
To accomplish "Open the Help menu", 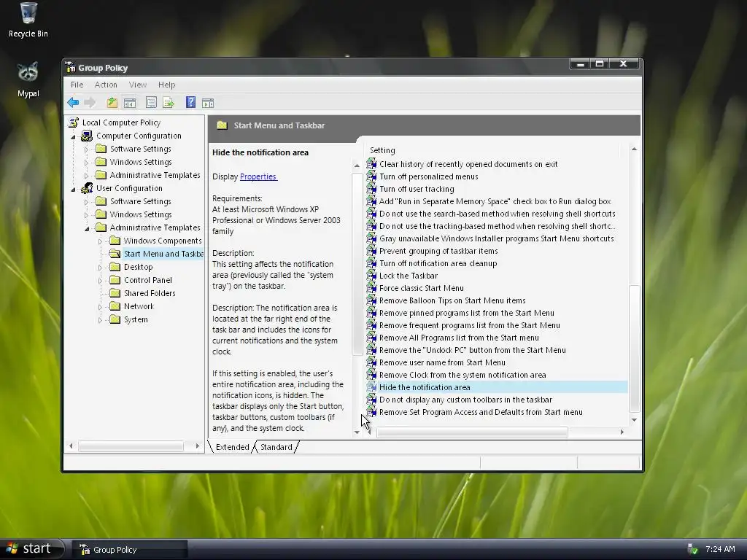I will [167, 85].
